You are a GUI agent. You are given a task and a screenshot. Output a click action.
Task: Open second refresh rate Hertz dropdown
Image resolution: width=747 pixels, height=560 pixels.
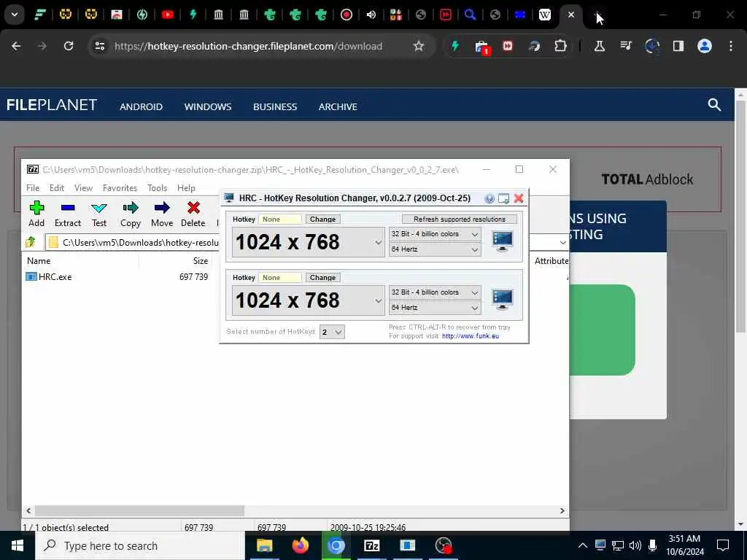click(x=435, y=308)
